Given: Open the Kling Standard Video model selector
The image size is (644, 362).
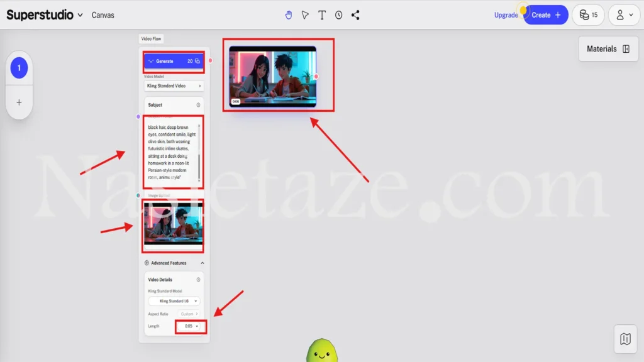Looking at the screenshot, I should pos(174,85).
